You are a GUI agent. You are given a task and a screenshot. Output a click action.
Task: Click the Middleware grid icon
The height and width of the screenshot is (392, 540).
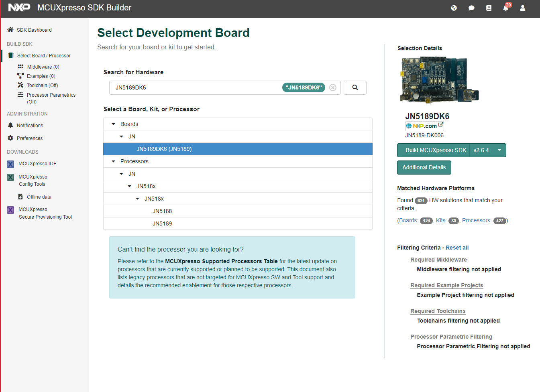coord(20,67)
